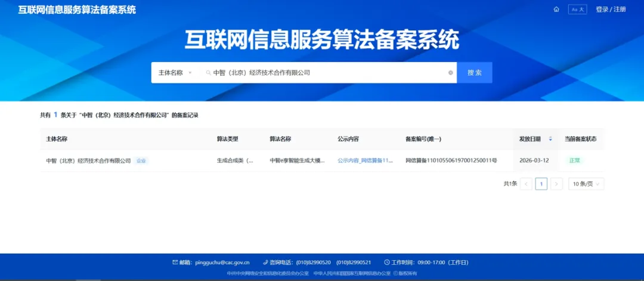Open the 10 条/页 page size dropdown

586,184
